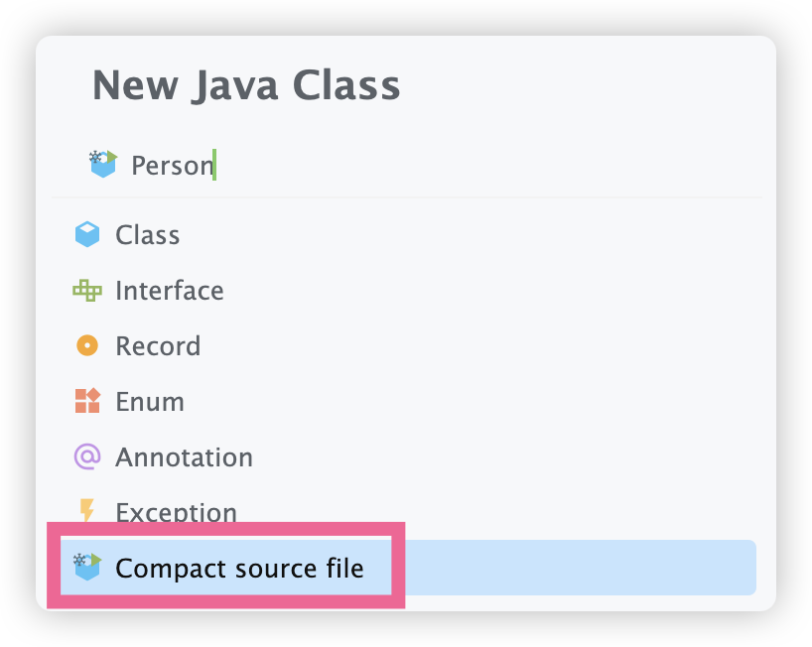Select Class from the type list
812x647 pixels.
click(147, 235)
